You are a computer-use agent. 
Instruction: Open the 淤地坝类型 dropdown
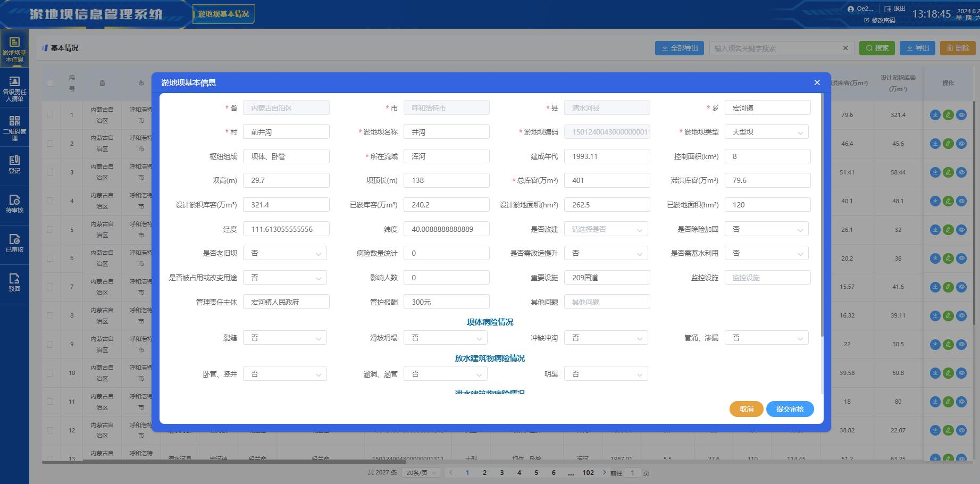pyautogui.click(x=767, y=132)
